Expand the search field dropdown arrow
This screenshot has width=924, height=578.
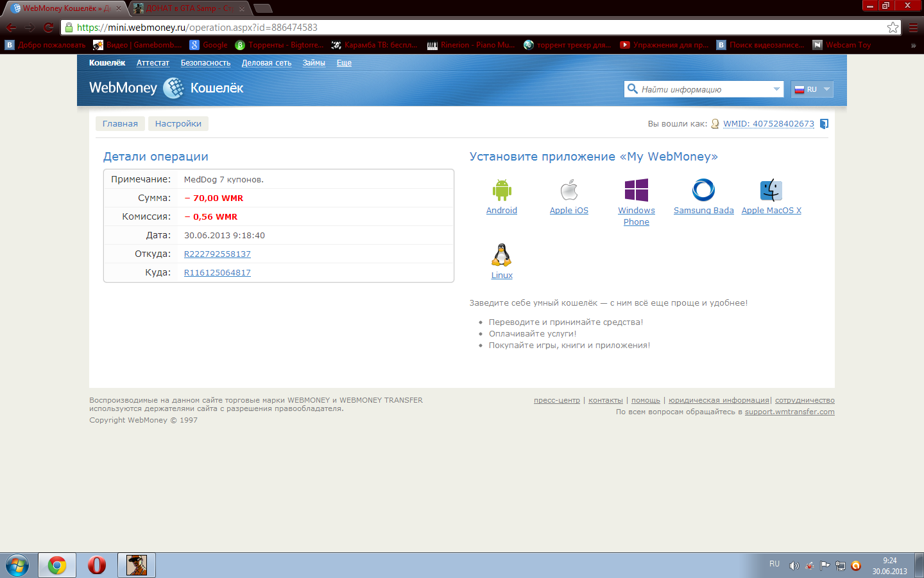tap(776, 89)
